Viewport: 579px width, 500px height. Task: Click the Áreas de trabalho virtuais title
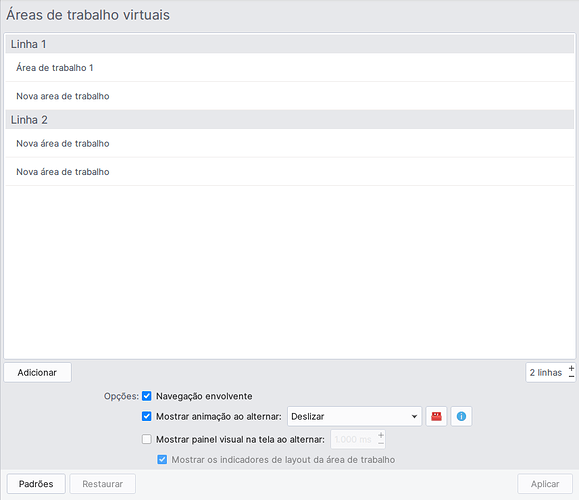point(88,15)
